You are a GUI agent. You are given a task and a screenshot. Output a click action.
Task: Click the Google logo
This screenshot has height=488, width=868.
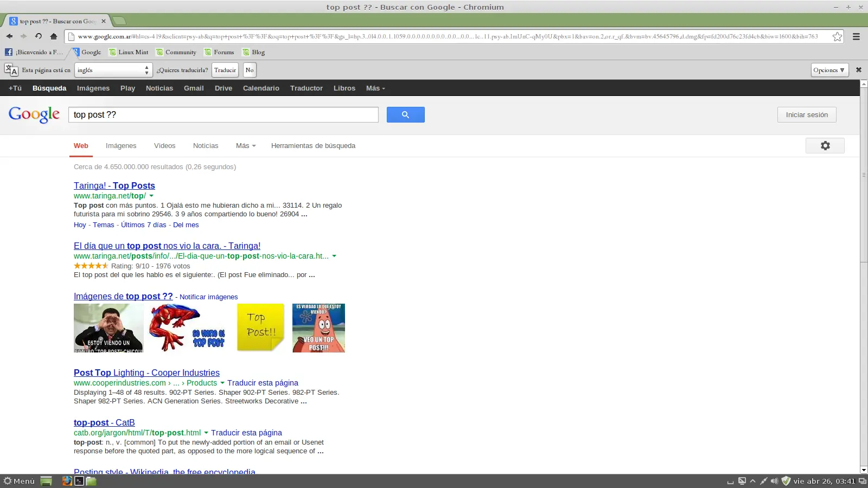[34, 114]
